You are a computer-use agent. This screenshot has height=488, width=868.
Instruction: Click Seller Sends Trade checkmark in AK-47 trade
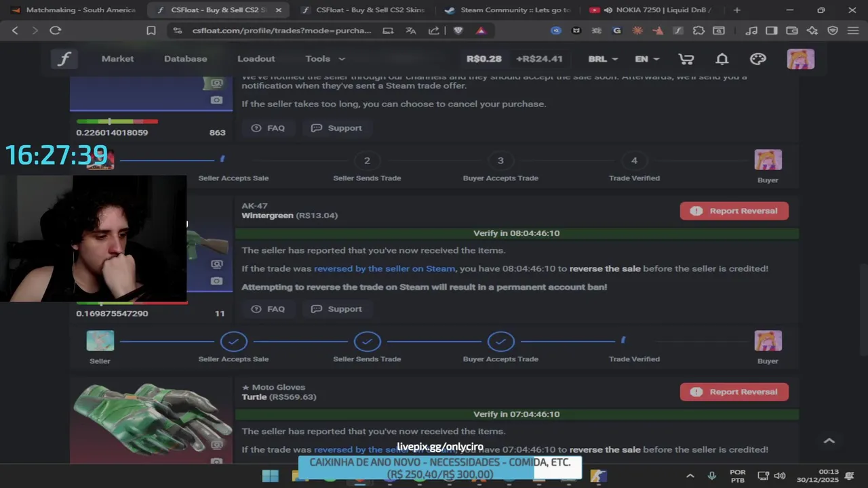tap(367, 342)
